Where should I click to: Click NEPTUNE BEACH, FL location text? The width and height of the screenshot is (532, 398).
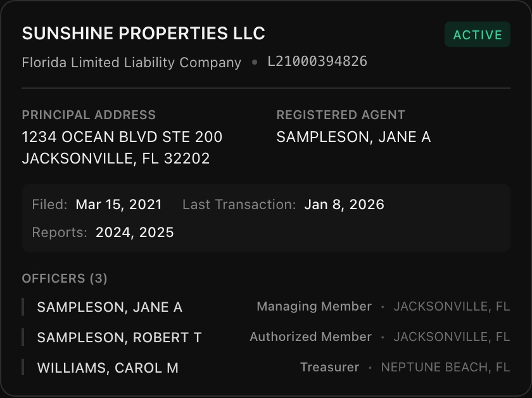tap(445, 368)
